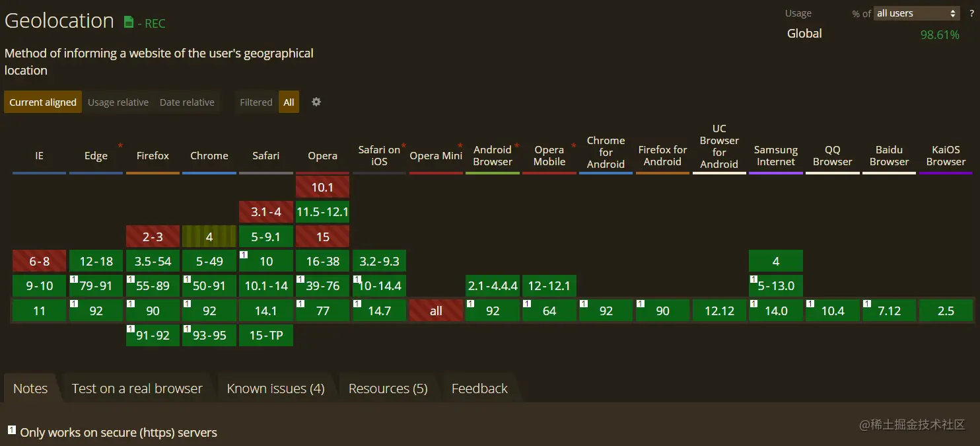Click IE 11 version cell
The image size is (980, 446).
click(x=40, y=311)
